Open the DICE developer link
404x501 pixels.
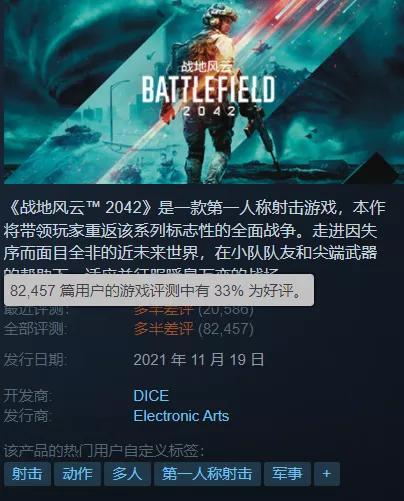pyautogui.click(x=151, y=396)
